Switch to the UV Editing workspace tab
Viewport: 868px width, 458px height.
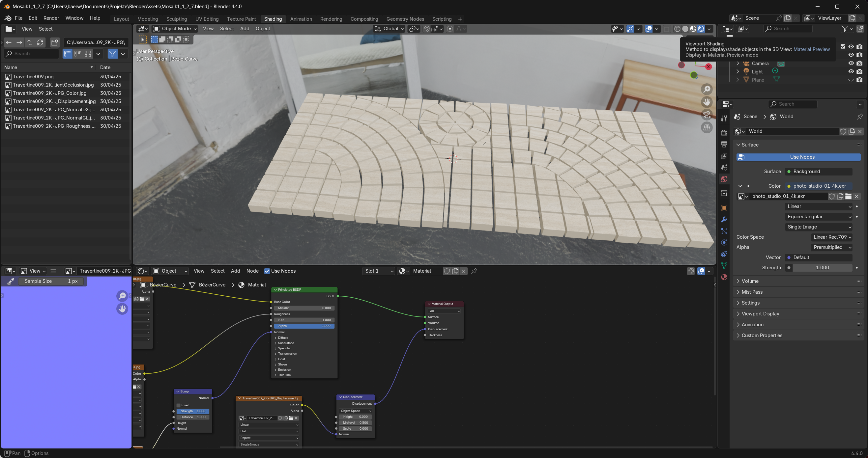[207, 19]
